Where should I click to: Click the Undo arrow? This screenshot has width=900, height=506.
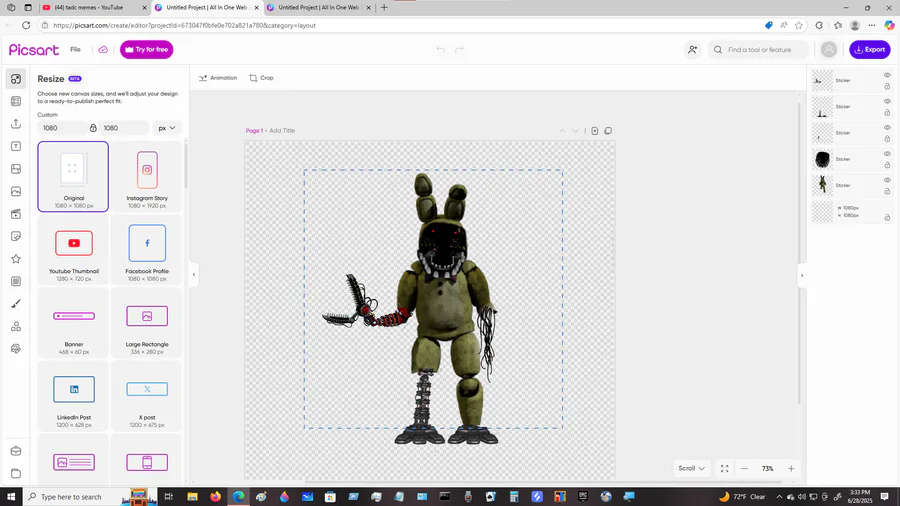[440, 49]
